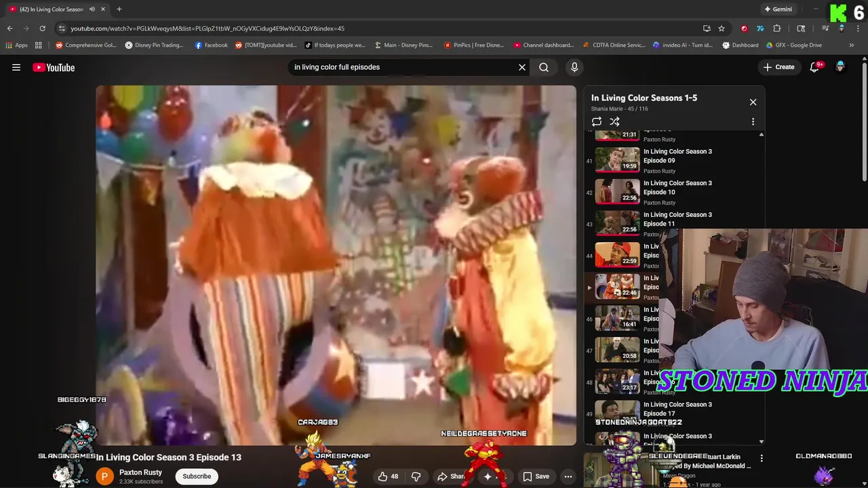Share the video
The width and height of the screenshot is (868, 488).
[x=452, y=476]
